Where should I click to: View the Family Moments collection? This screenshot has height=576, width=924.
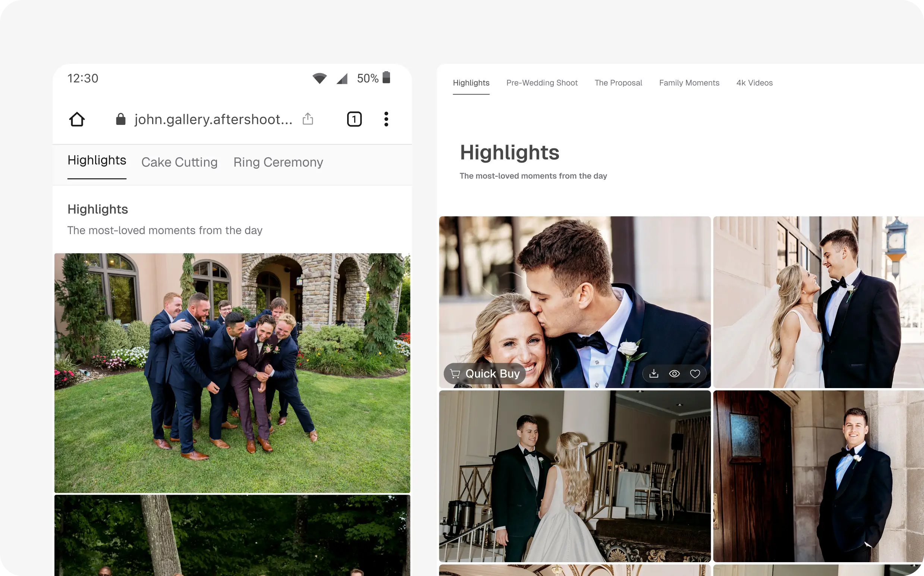689,83
